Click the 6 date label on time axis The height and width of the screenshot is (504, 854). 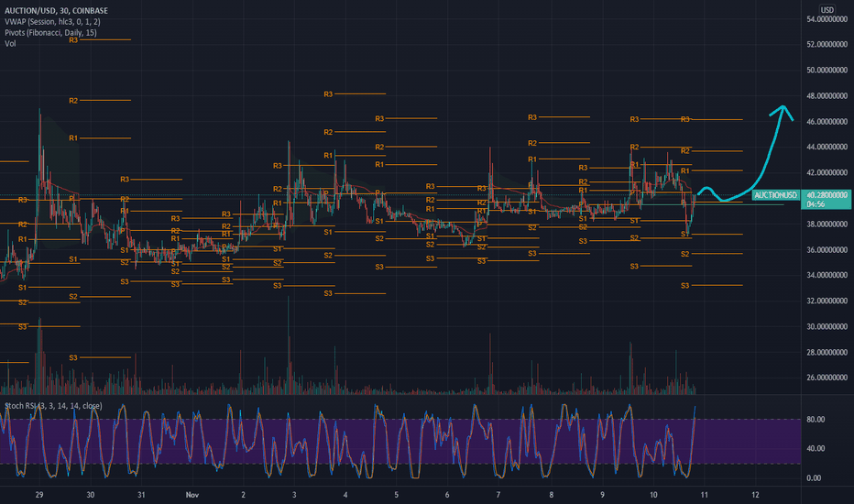[447, 495]
